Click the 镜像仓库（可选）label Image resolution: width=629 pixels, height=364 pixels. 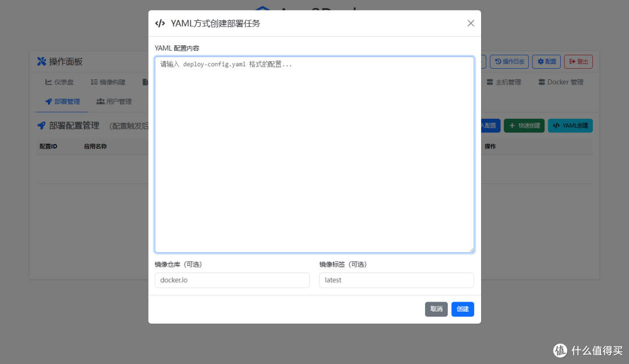(x=179, y=264)
